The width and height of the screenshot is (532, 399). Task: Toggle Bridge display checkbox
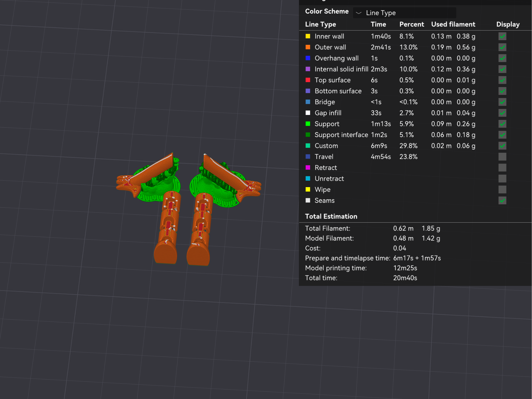(x=502, y=102)
